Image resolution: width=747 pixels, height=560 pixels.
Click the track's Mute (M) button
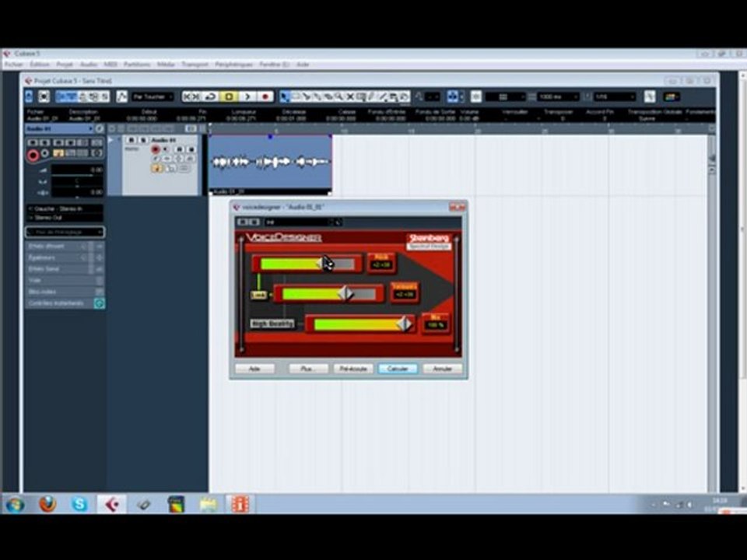point(131,140)
